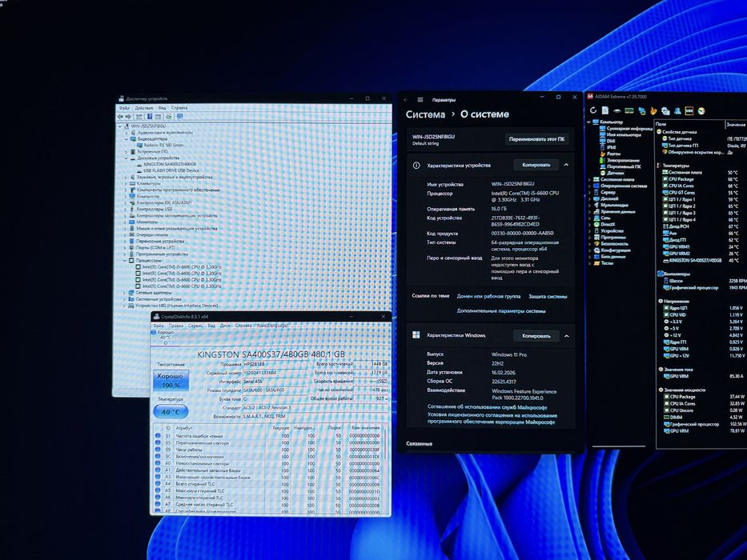Click the help question-mark icon in Device Manager toolbar

pyautogui.click(x=150, y=116)
